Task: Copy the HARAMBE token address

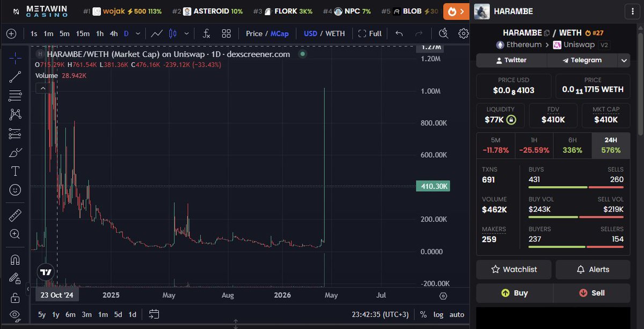Action: click(547, 33)
